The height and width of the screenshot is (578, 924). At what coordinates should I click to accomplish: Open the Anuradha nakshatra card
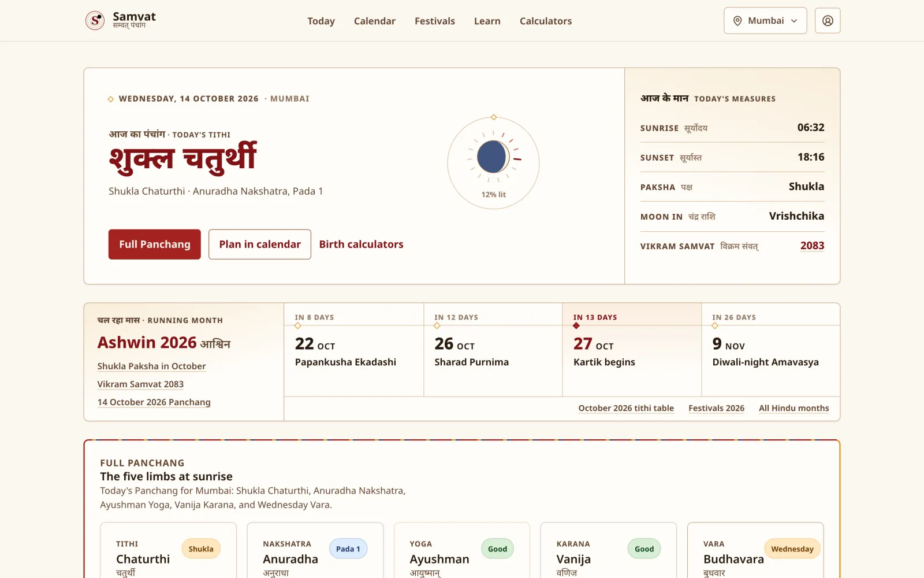(315, 550)
